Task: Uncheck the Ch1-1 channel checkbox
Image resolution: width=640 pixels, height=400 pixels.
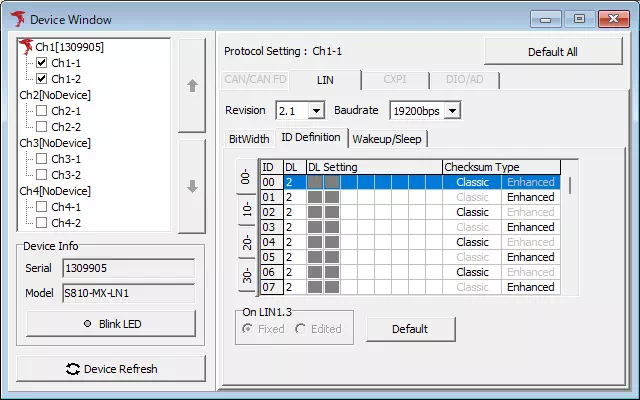Action: (42, 62)
